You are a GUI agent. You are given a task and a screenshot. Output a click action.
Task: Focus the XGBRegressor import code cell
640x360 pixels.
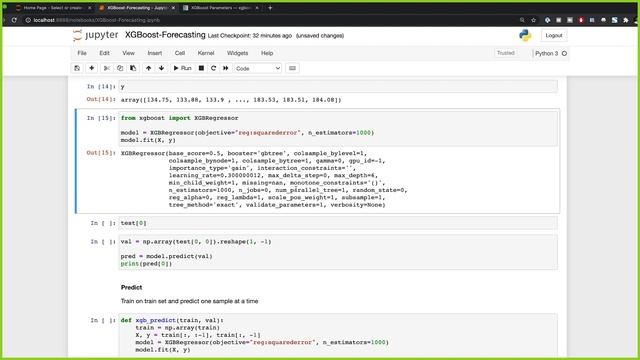pyautogui.click(x=338, y=129)
